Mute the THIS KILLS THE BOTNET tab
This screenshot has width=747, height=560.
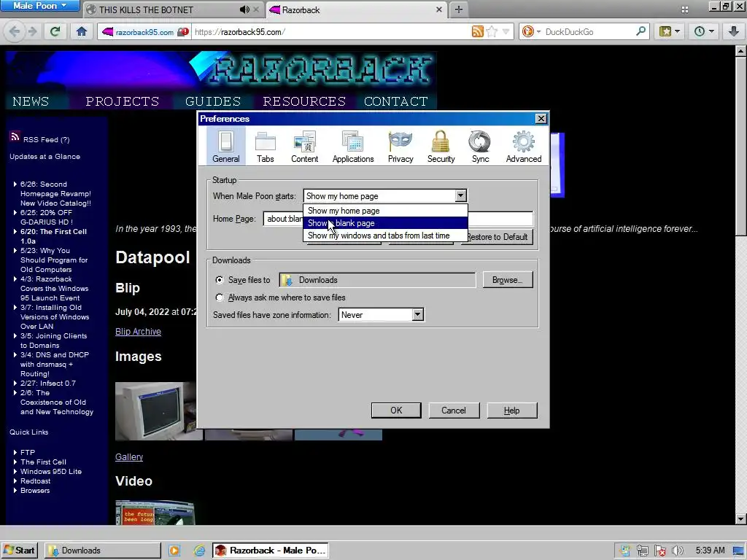(x=244, y=9)
